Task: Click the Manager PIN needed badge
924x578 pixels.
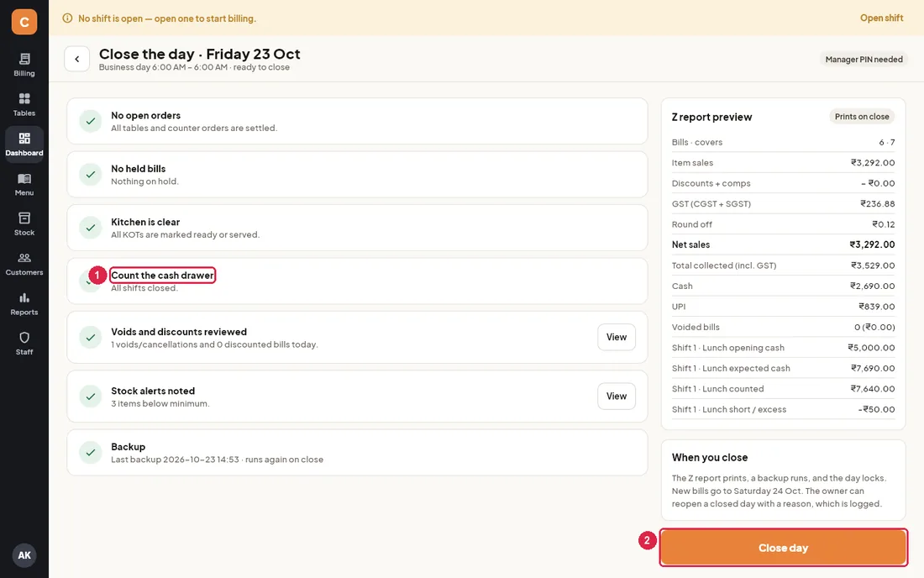Action: [x=864, y=60]
